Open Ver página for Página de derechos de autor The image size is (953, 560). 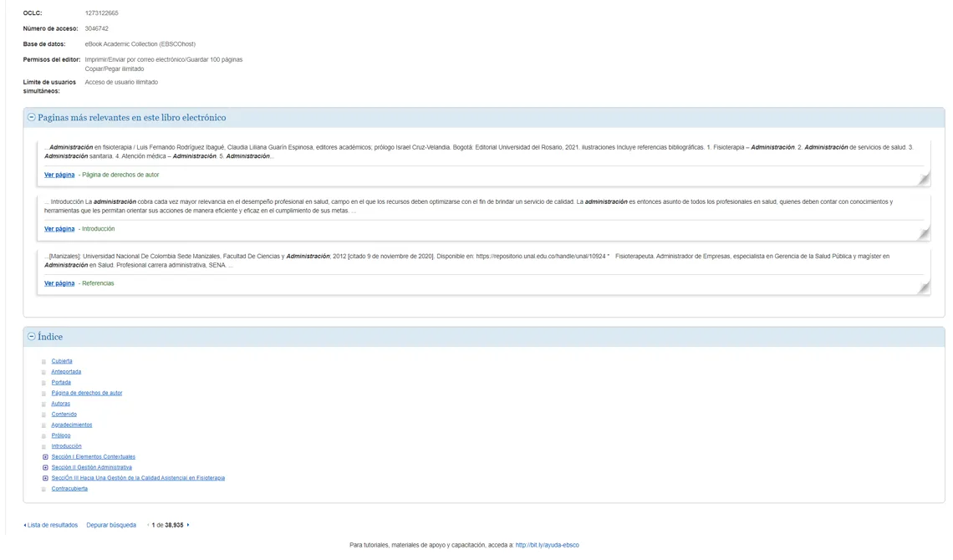59,175
